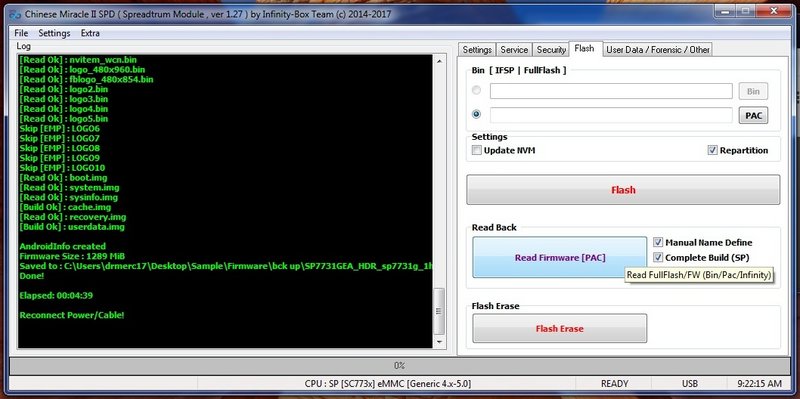Click the Flash Erase button
The height and width of the screenshot is (399, 800).
559,329
